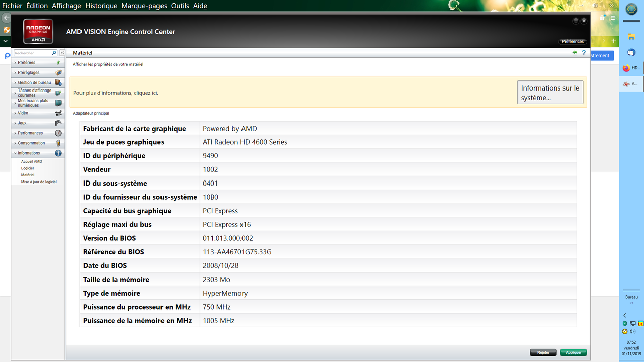The image size is (644, 362).
Task: Click the taskbar clock showing 07:52
Action: pos(631,348)
